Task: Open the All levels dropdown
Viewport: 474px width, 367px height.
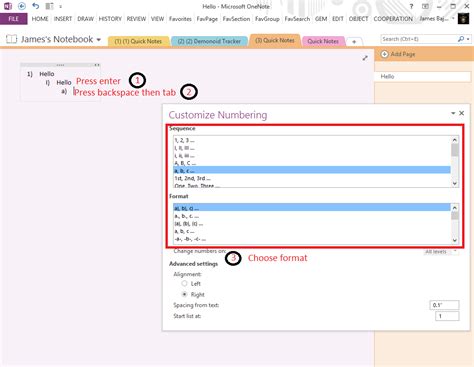Action: click(x=441, y=252)
